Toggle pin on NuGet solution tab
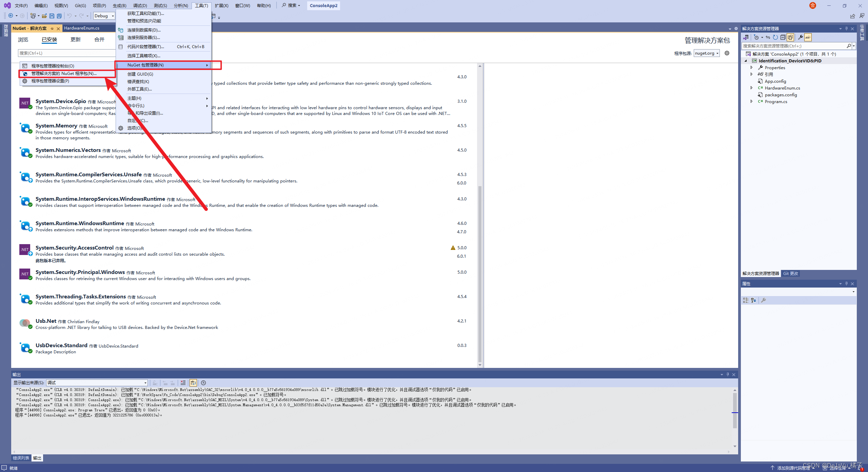The image size is (868, 472). coord(52,28)
